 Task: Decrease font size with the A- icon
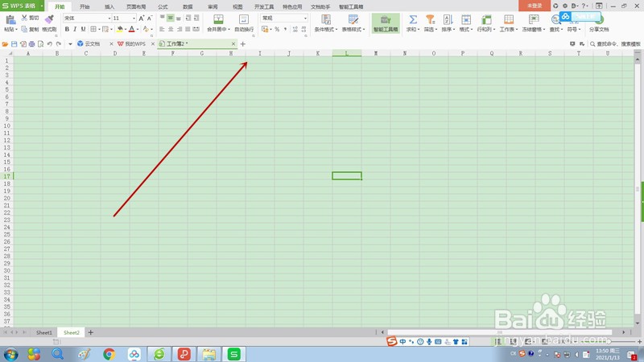[x=150, y=18]
